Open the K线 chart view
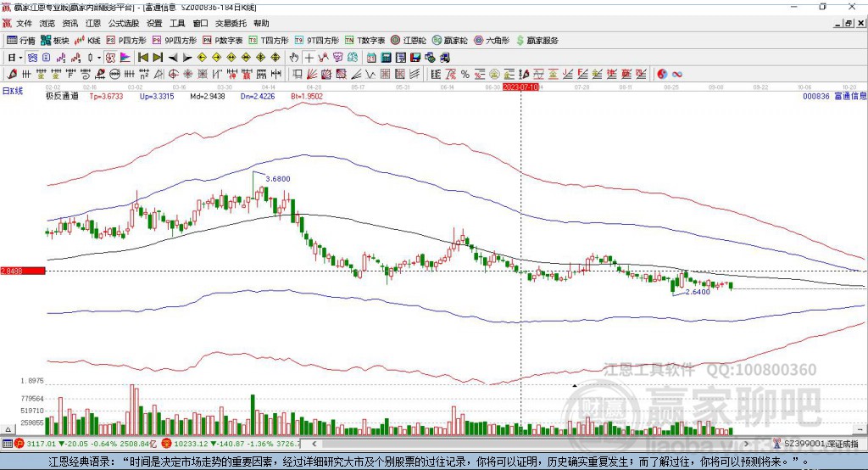 point(87,41)
